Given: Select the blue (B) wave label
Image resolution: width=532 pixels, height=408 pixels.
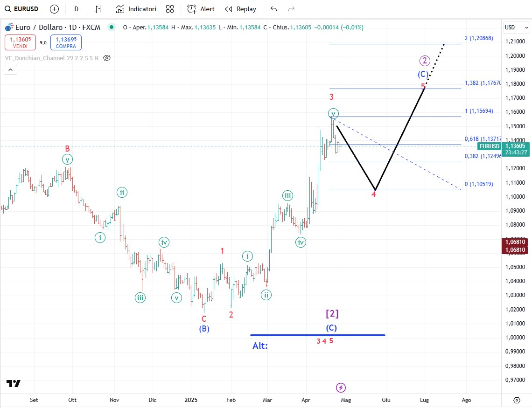Looking at the screenshot, I should point(204,329).
